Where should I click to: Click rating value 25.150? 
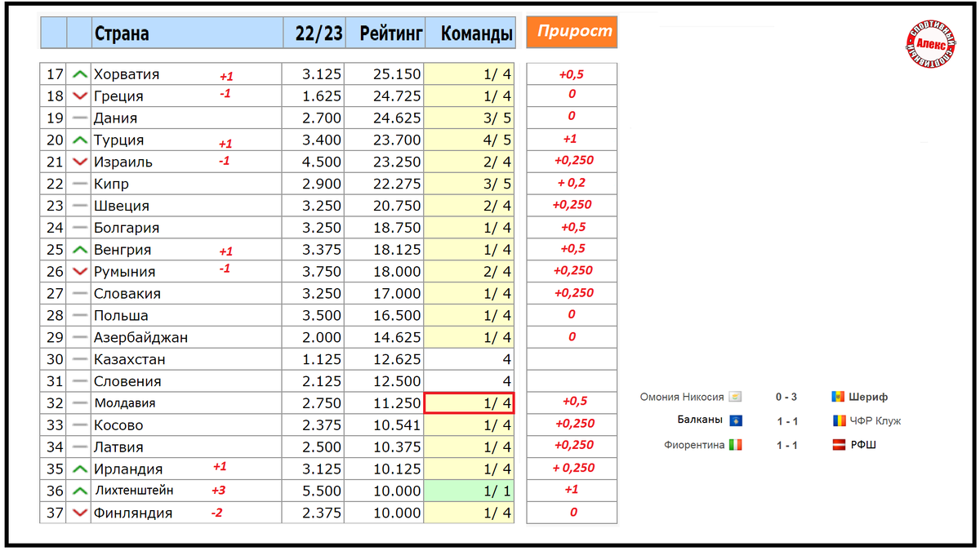(397, 74)
